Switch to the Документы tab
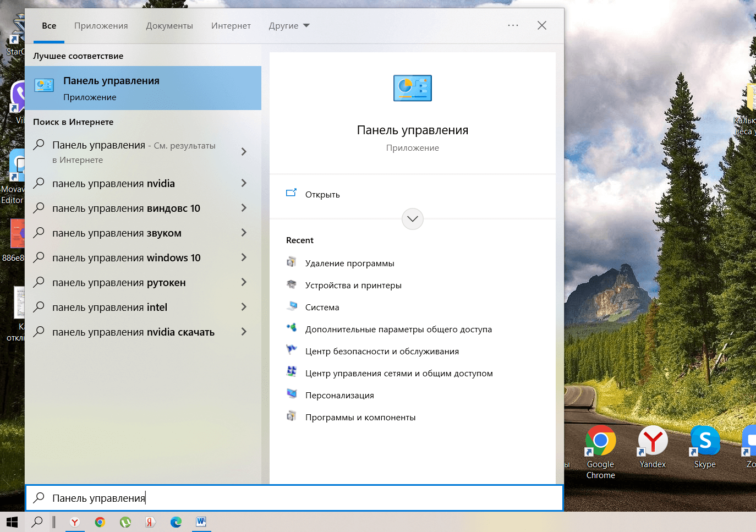 point(169,26)
